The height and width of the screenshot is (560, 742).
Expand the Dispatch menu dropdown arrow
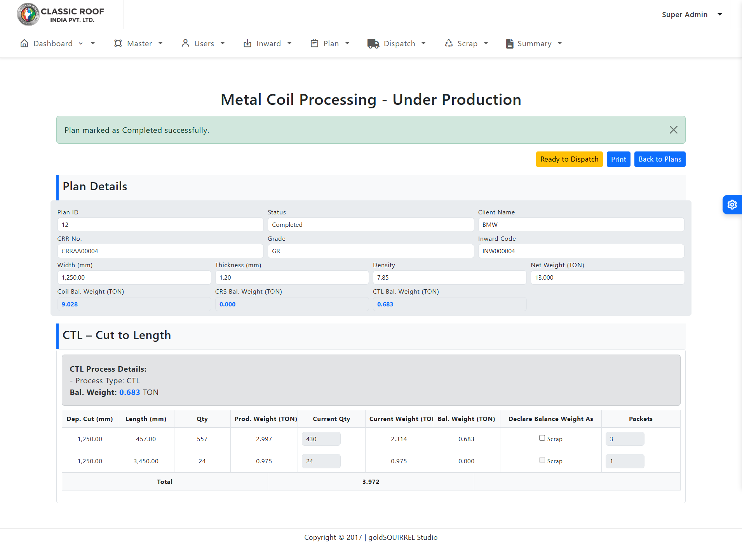click(x=423, y=43)
